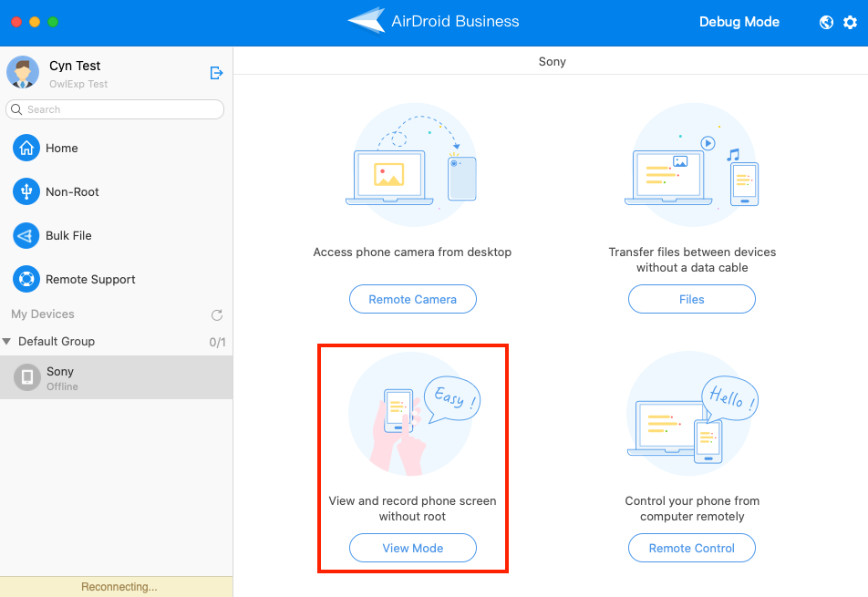Click the Remote Support lifebuoy icon
The width and height of the screenshot is (868, 597).
pos(26,280)
